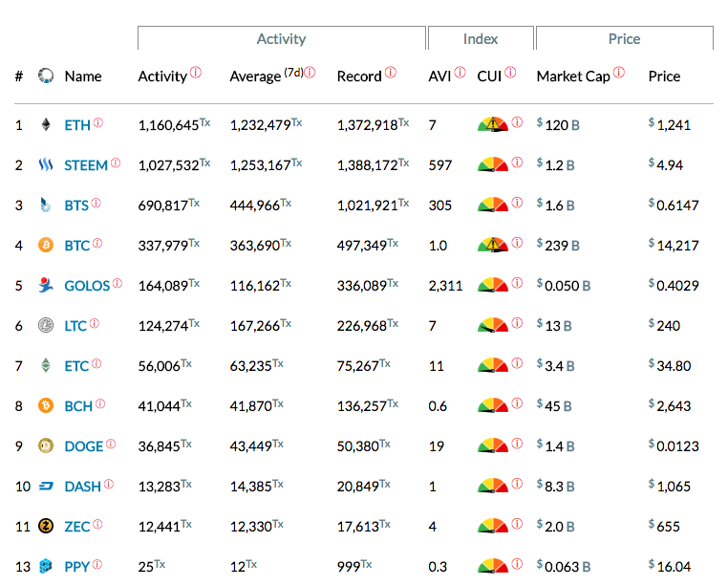The height and width of the screenshot is (586, 728).
Task: Open the ETC coin link
Action: pyautogui.click(x=76, y=366)
